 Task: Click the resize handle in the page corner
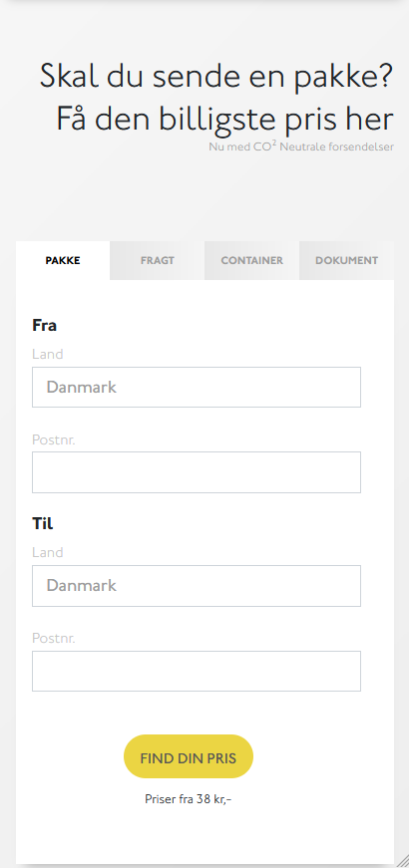tap(402, 860)
